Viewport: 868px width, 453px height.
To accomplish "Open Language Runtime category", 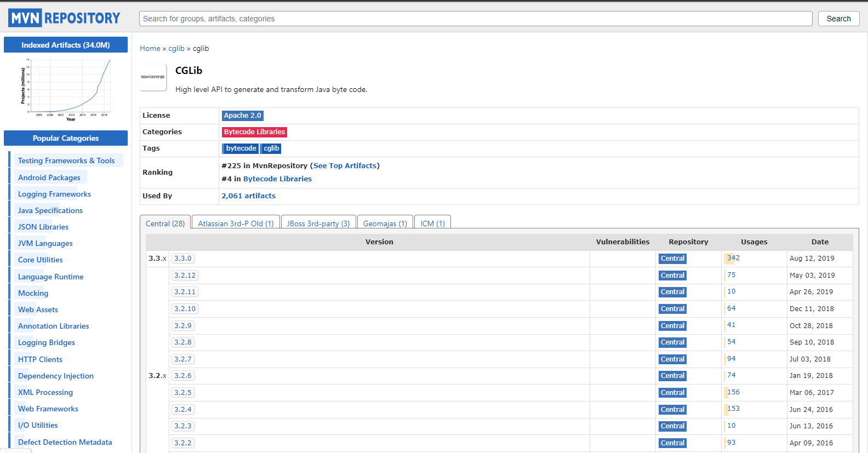I will (x=50, y=277).
